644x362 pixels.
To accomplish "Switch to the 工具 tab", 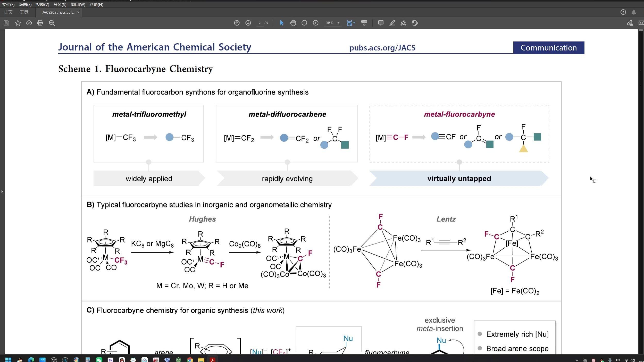I will [x=24, y=12].
